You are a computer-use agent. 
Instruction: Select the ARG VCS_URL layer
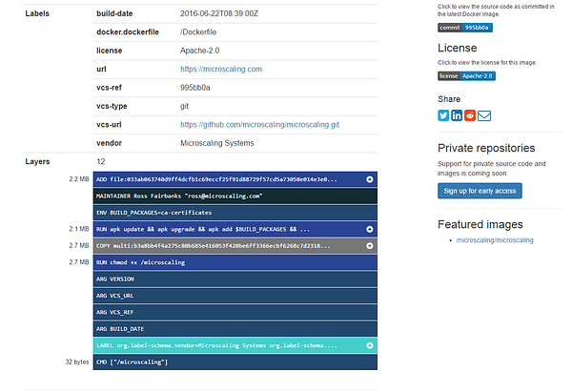tap(235, 296)
